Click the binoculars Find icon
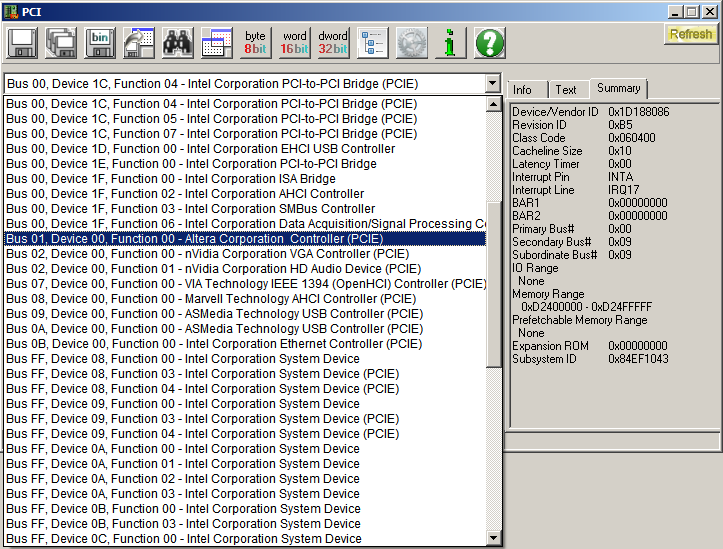 [x=177, y=42]
